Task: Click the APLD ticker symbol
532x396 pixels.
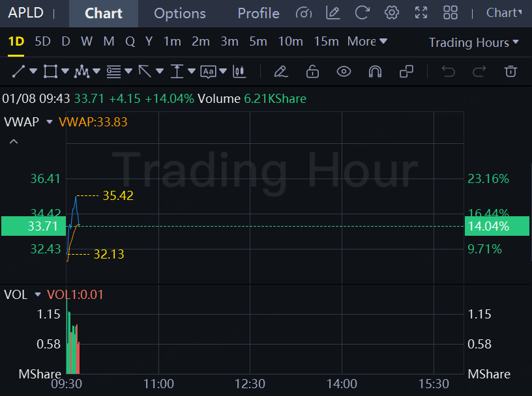Action: (26, 13)
